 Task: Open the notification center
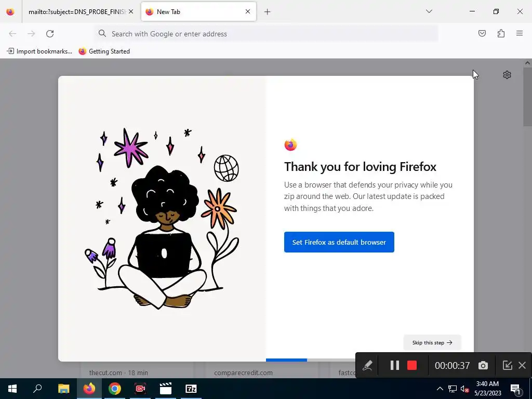(x=515, y=389)
